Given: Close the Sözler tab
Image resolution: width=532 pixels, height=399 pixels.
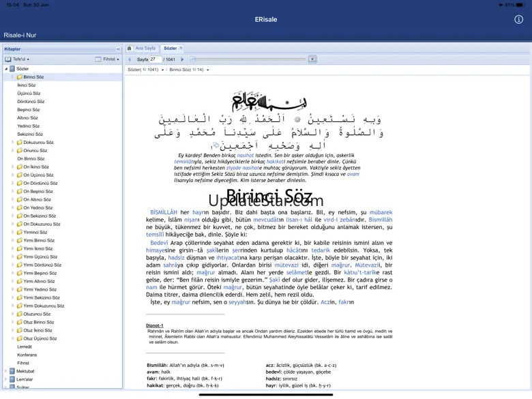Looking at the screenshot, I should click(x=181, y=48).
